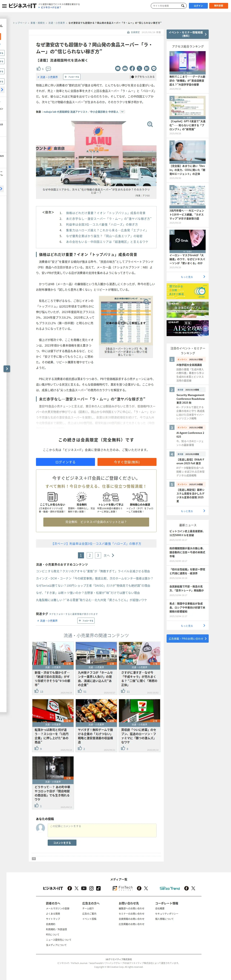Image resolution: width=231 pixels, height=980 pixels.
Task: Select current pagination page 1
Action: (x=81, y=555)
